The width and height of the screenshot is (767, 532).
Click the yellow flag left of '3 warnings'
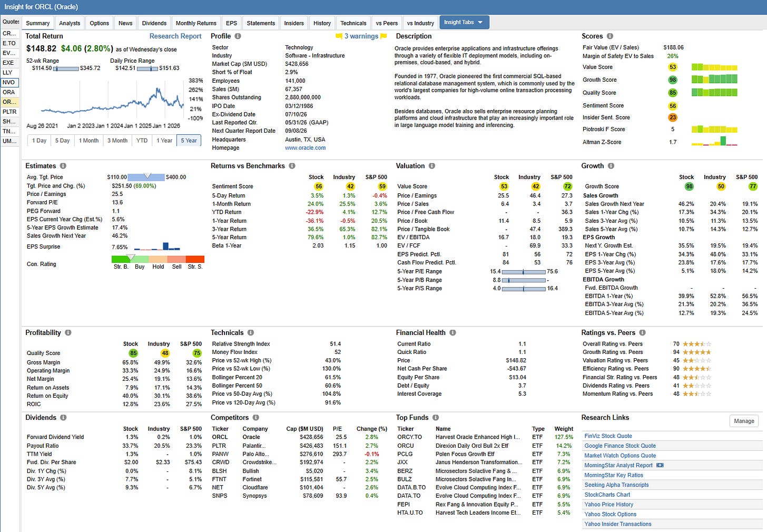point(339,36)
